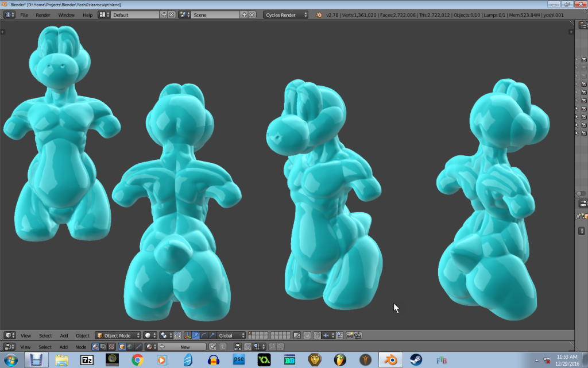Open the screen layout browser icon
The image size is (588, 368).
coord(104,14)
